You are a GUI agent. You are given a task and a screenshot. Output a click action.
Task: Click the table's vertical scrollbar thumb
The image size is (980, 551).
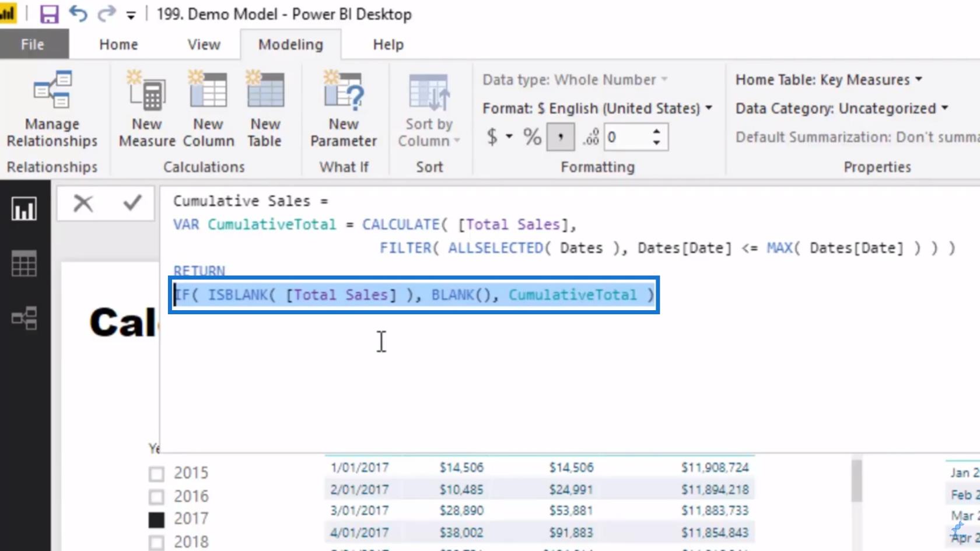click(856, 480)
